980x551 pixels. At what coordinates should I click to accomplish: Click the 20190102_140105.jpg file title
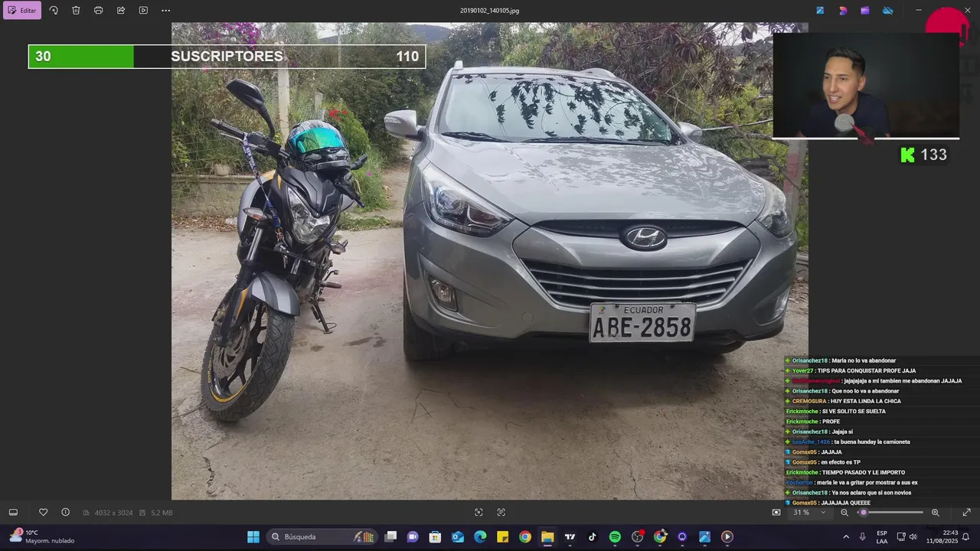(489, 11)
